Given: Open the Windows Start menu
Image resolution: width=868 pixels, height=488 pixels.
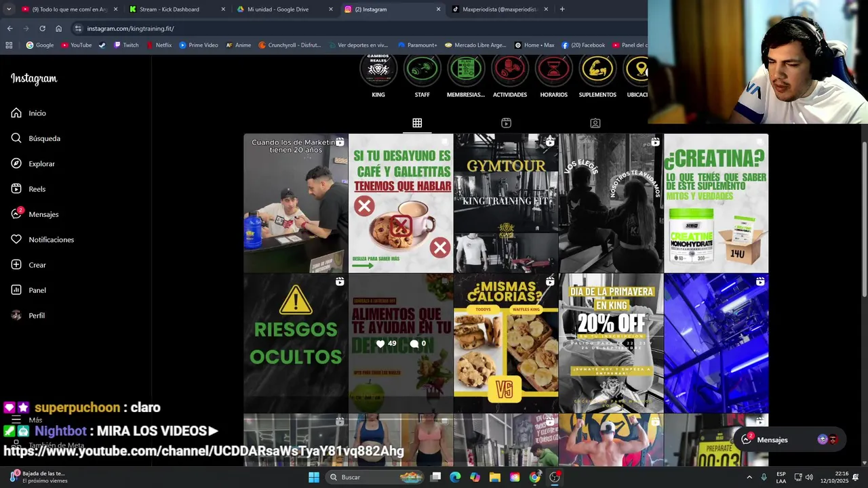Looking at the screenshot, I should pos(314,477).
